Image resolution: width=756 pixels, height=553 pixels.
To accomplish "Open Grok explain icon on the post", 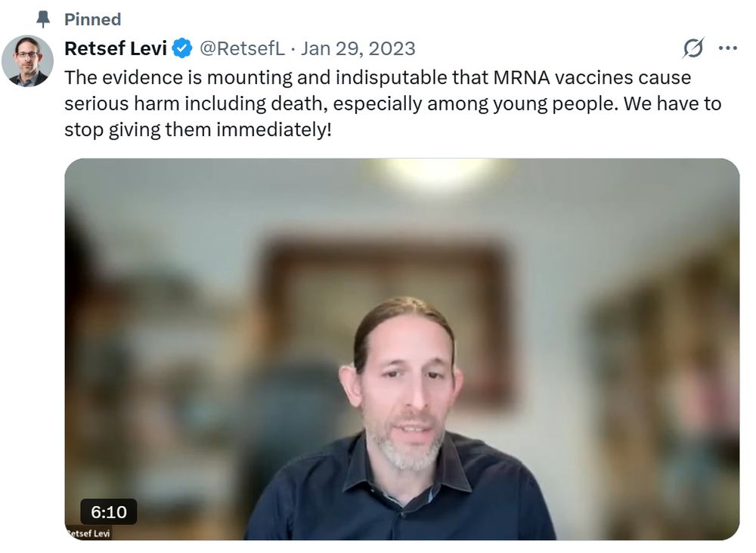I will point(692,48).
